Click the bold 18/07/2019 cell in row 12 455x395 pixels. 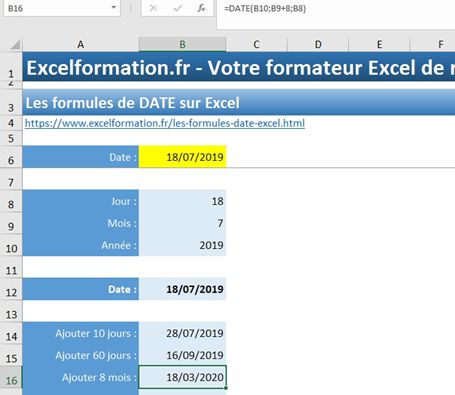tap(182, 289)
